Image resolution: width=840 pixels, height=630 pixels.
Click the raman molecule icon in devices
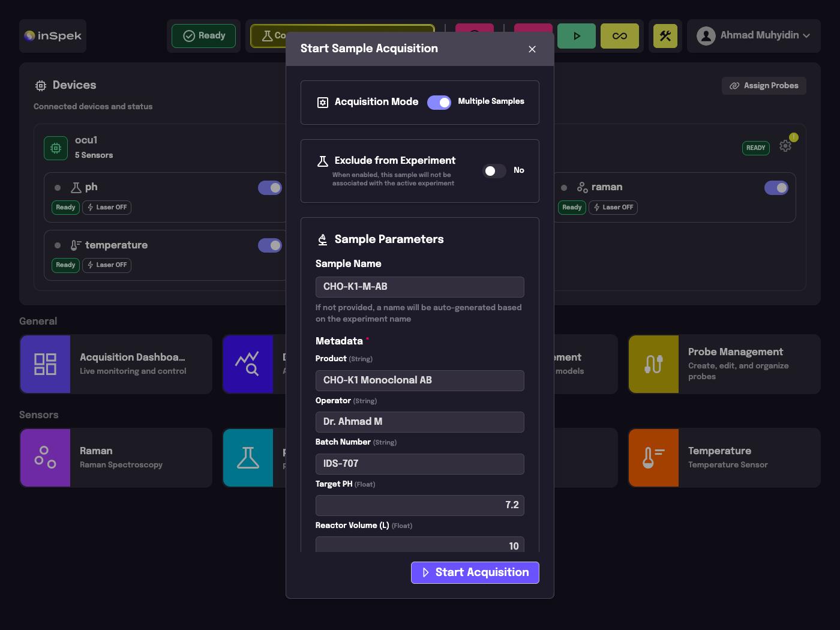click(x=583, y=188)
